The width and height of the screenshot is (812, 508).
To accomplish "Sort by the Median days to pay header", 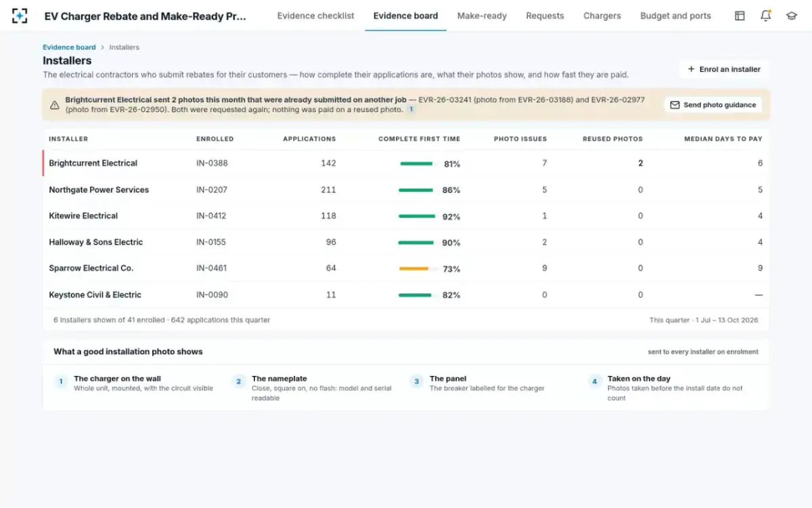I will (x=723, y=139).
